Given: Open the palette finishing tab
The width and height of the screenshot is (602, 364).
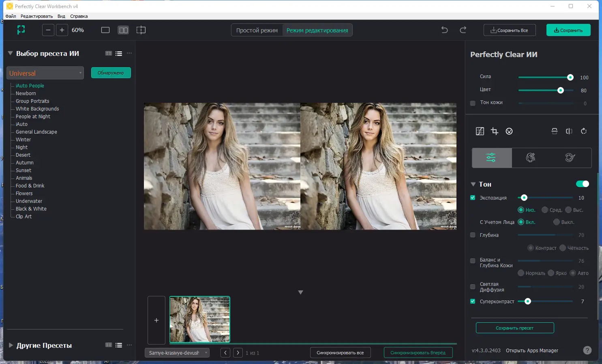Looking at the screenshot, I should pyautogui.click(x=570, y=158).
